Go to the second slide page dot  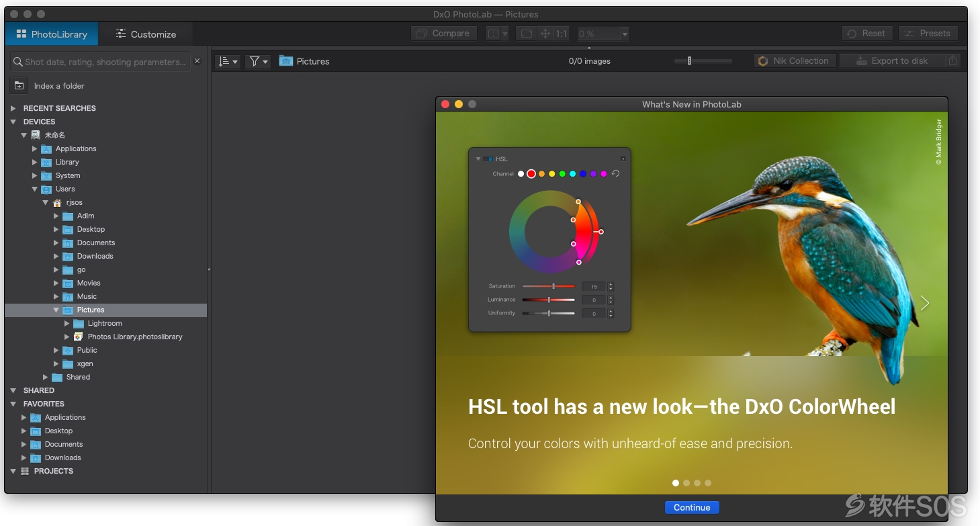tap(686, 482)
